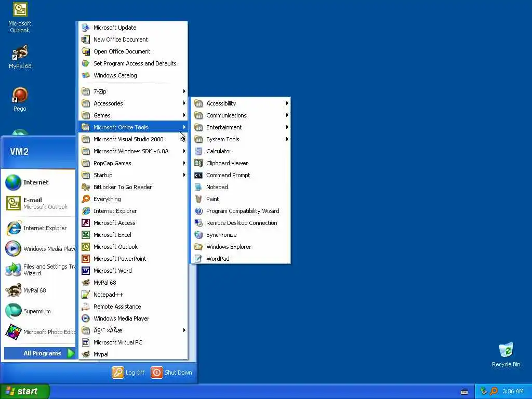Open Synchronize

tap(241, 235)
